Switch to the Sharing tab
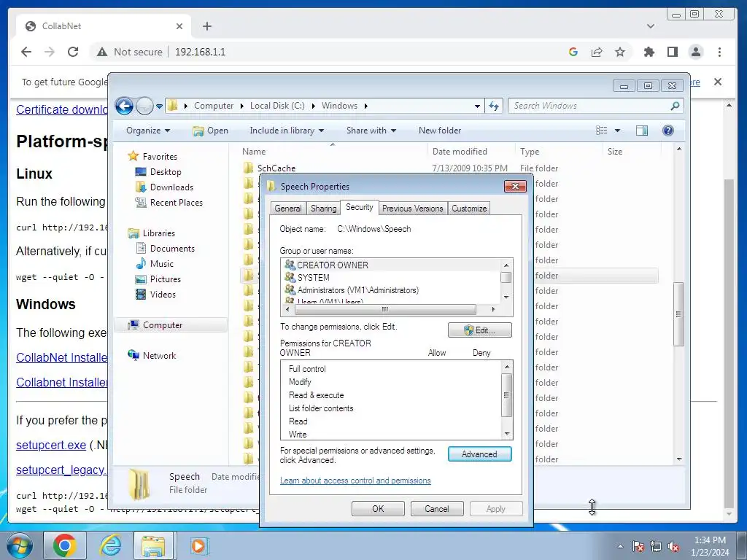Viewport: 747px width, 560px height. coord(323,209)
